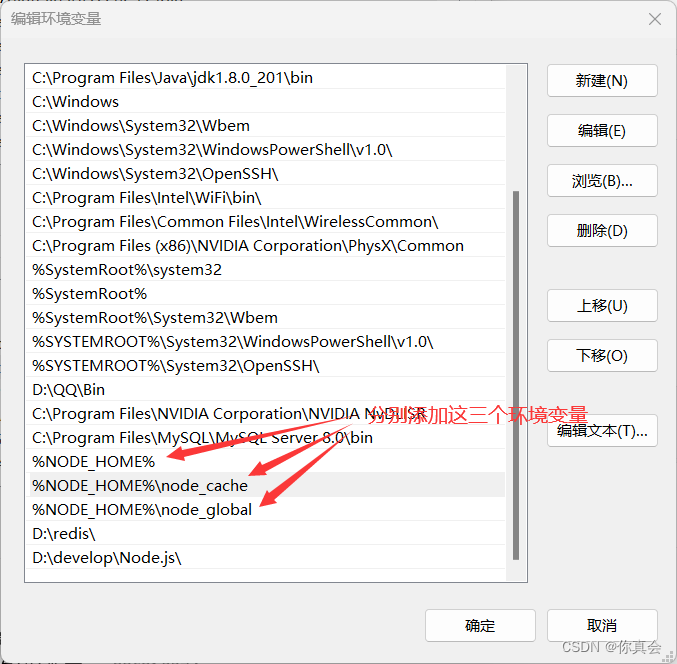Confirm changes with 确定 button
This screenshot has height=664, width=677.
(480, 626)
